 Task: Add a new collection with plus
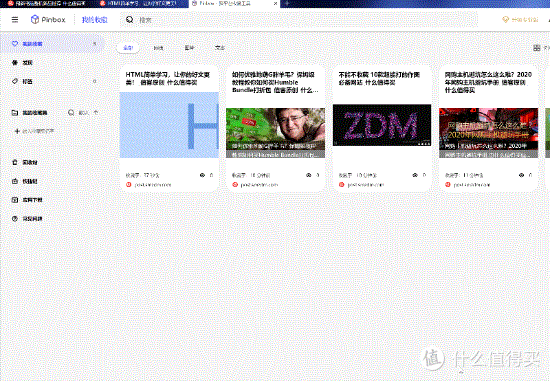[x=34, y=131]
